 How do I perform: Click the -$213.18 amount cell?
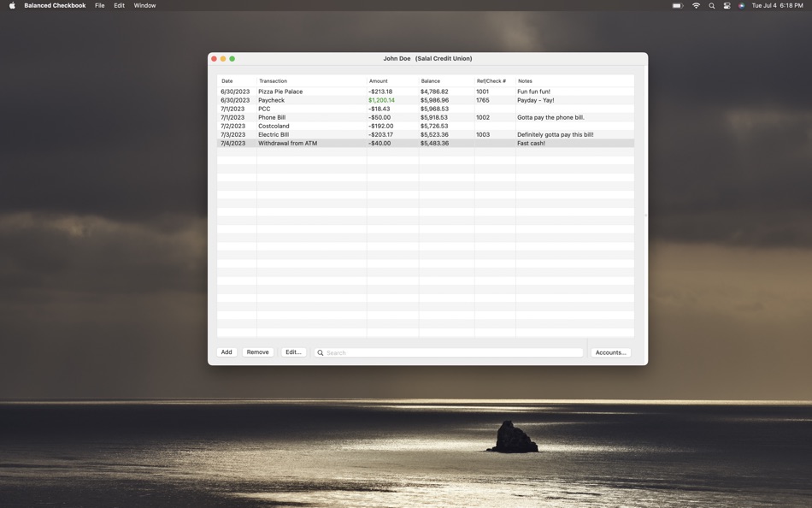(380, 92)
